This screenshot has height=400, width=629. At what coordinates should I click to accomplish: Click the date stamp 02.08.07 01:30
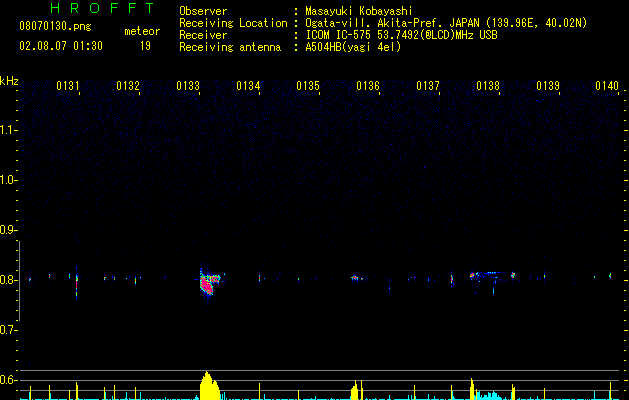point(61,46)
